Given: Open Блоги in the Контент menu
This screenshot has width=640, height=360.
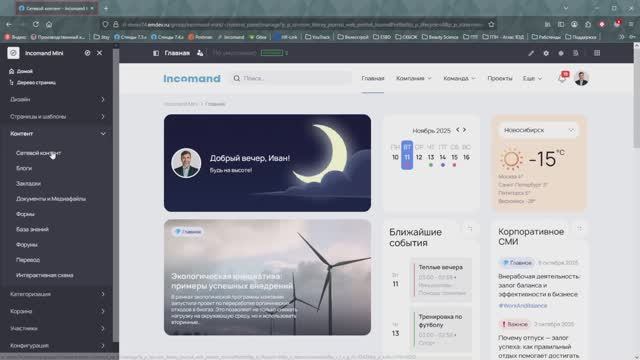Looking at the screenshot, I should point(24,168).
